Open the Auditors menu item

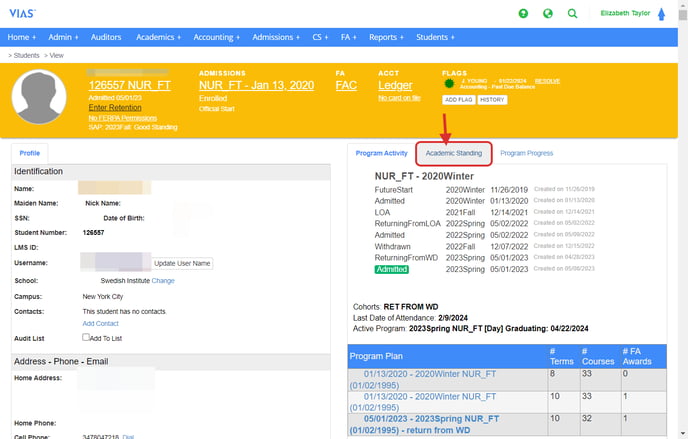[x=106, y=37]
